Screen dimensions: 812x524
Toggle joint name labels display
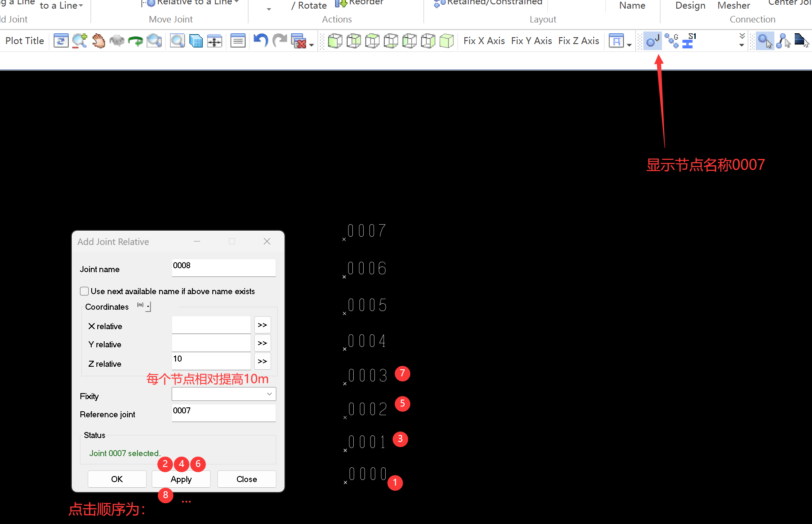[x=652, y=41]
